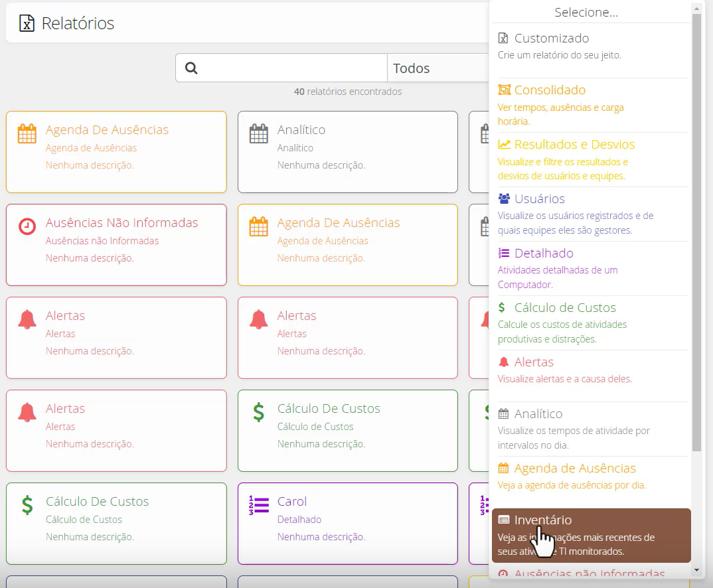Select the Alertas option in the dropdown
Image resolution: width=713 pixels, height=588 pixels.
[x=590, y=374]
